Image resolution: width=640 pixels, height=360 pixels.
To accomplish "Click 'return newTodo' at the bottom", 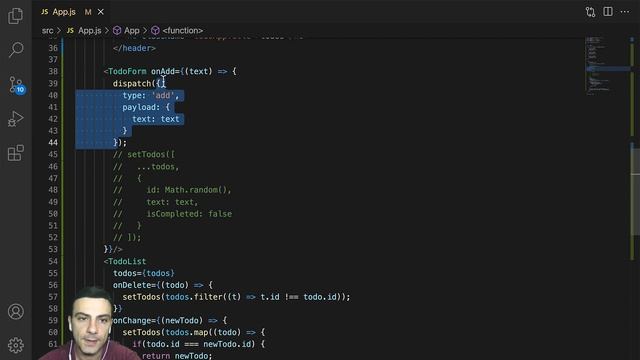I will coord(176,356).
